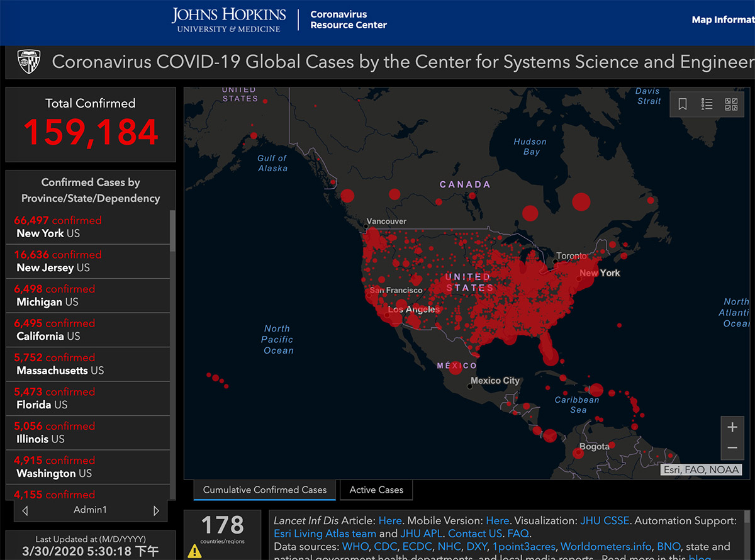Click the Confirmed Cases by Province/State/Dependency heading
This screenshot has height=560, width=755.
tap(91, 190)
